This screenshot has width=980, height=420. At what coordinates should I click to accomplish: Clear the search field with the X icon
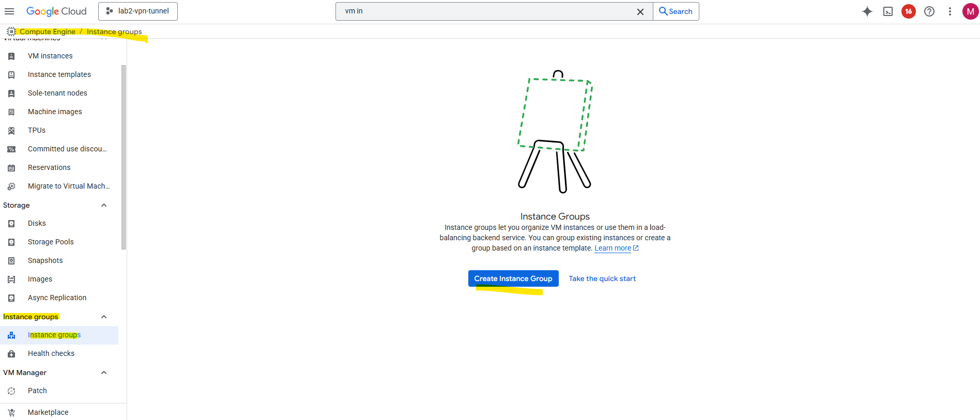pyautogui.click(x=640, y=11)
